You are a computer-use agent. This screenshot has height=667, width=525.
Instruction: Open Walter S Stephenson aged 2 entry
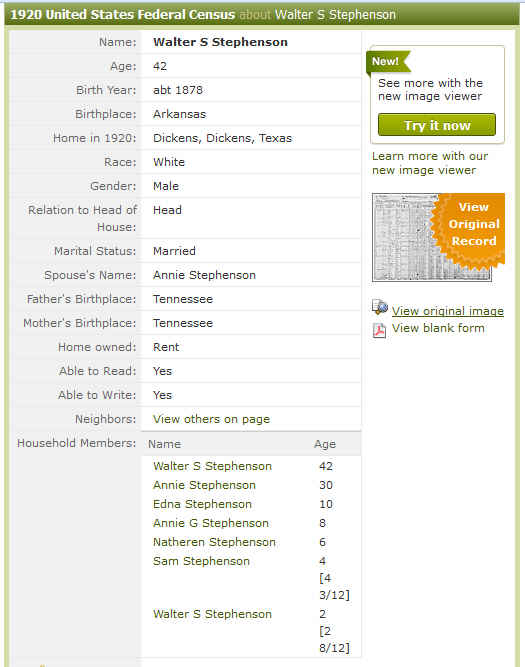click(212, 614)
